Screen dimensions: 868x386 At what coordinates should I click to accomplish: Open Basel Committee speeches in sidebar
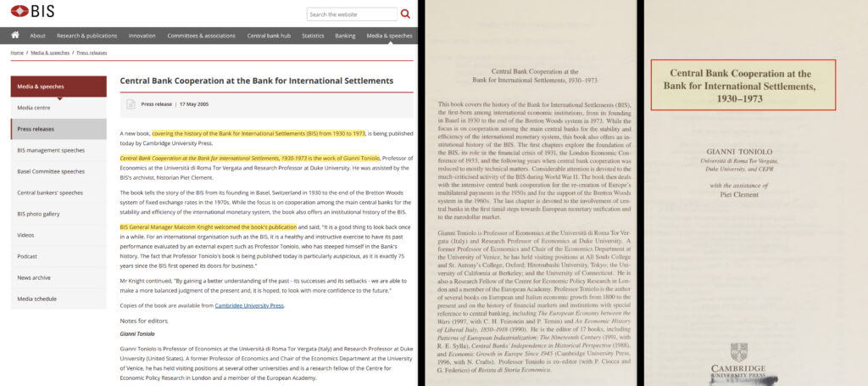pyautogui.click(x=58, y=171)
